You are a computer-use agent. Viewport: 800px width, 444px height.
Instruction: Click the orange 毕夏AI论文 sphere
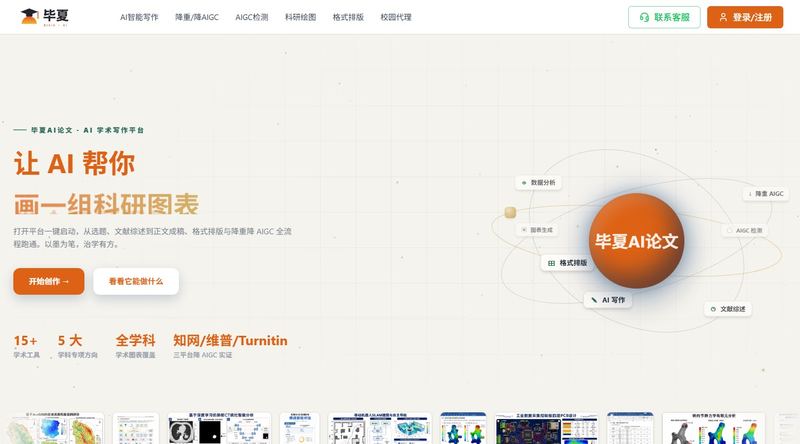(x=636, y=241)
